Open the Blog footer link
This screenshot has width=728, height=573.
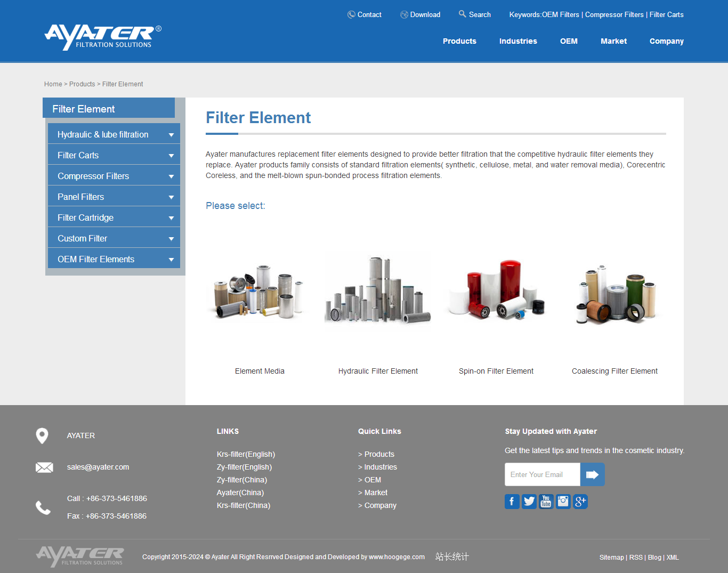click(654, 557)
